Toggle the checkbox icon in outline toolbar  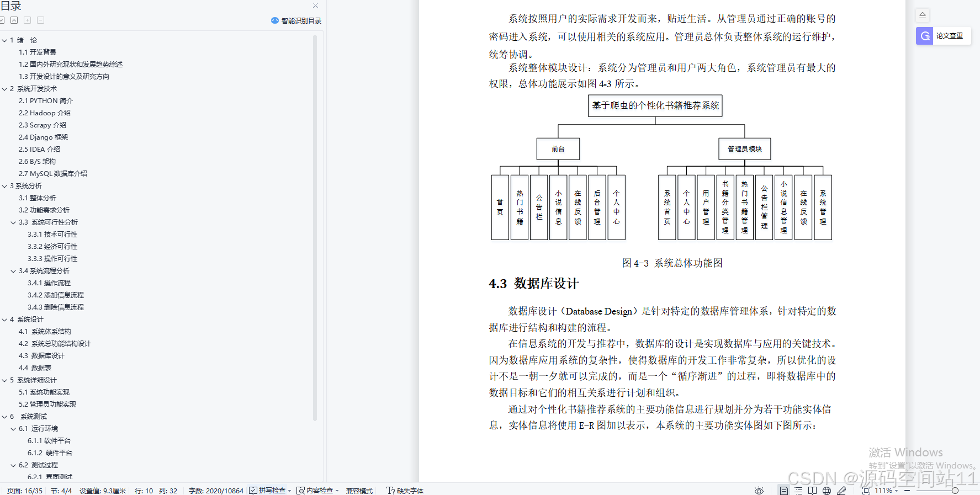(2, 20)
